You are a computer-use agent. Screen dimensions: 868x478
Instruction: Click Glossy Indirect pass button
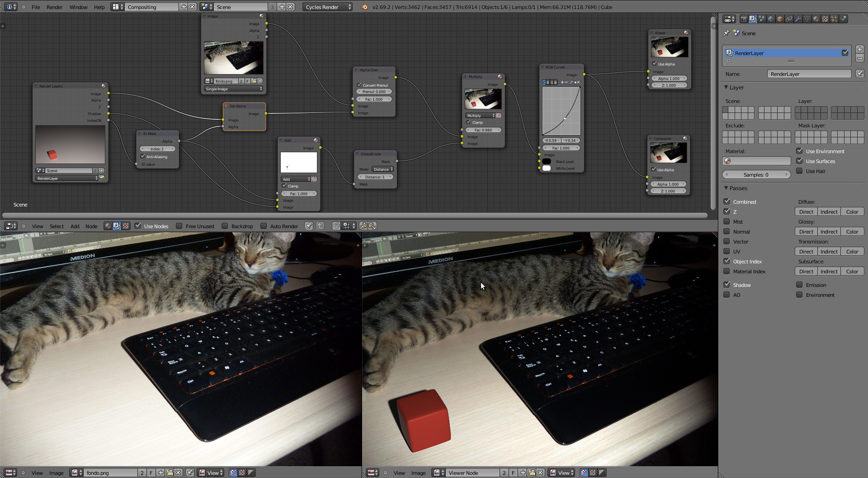(x=829, y=232)
